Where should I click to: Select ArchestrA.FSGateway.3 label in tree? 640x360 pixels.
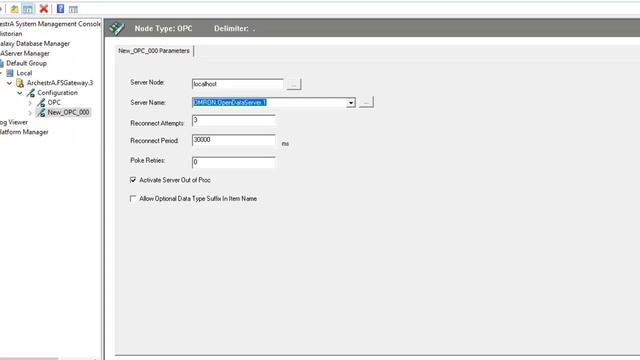60,83
